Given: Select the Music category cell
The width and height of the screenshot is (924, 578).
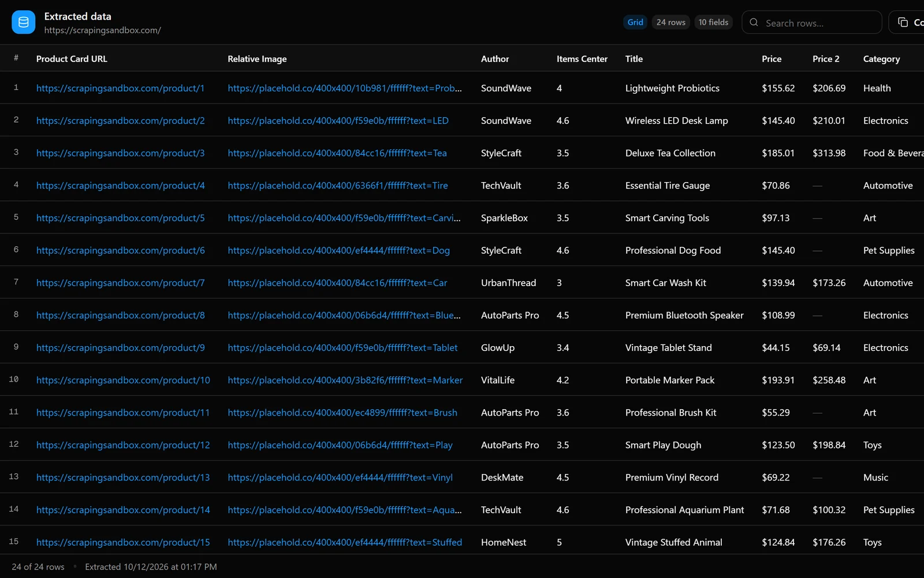Looking at the screenshot, I should (875, 477).
